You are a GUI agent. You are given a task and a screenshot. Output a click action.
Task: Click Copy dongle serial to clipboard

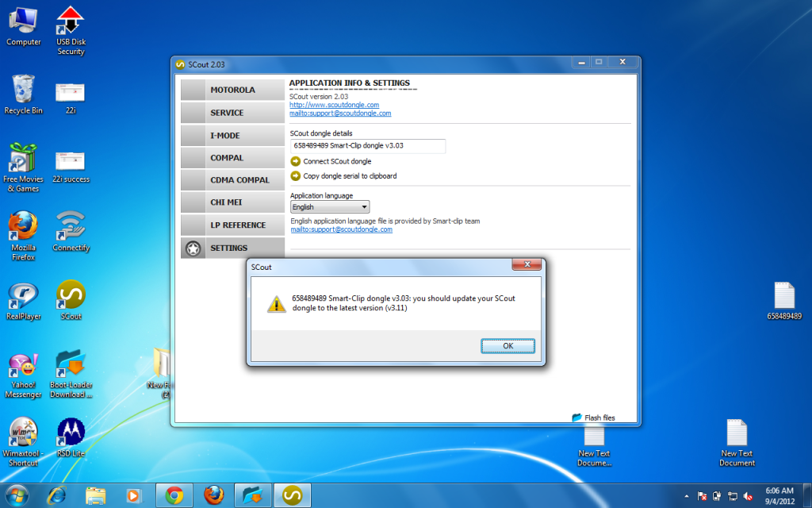(x=350, y=175)
